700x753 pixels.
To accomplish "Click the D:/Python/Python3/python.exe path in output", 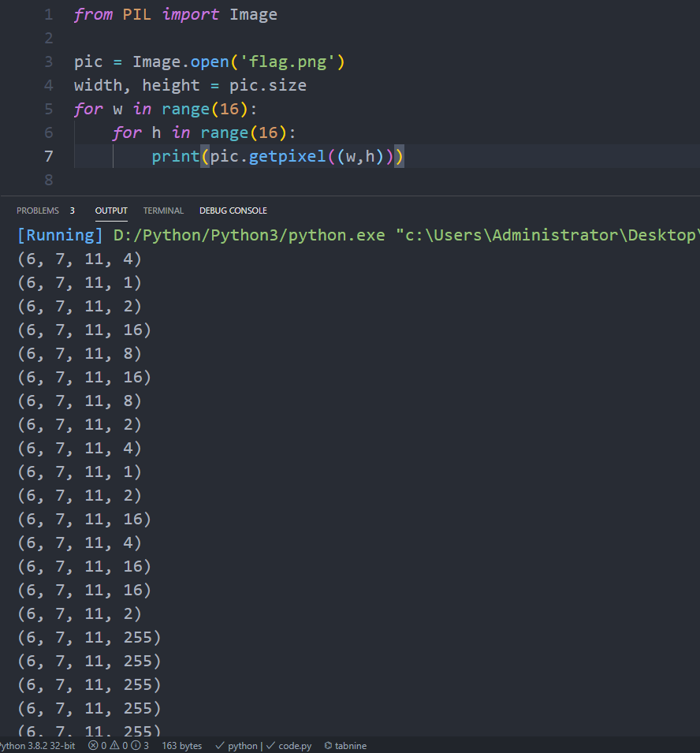I will [249, 235].
